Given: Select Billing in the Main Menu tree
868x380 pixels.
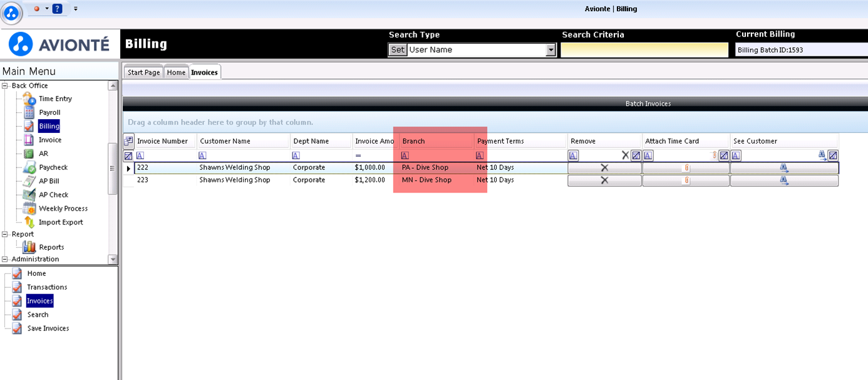Looking at the screenshot, I should click(x=49, y=126).
